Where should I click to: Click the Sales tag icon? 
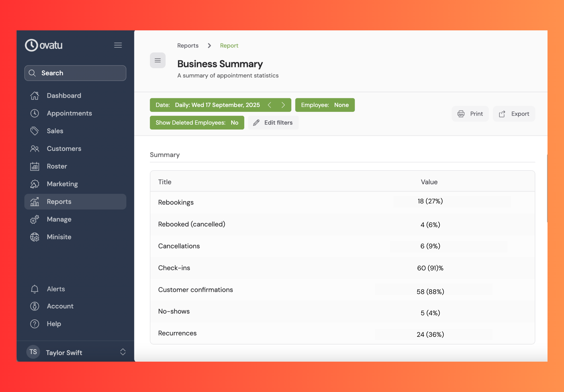(35, 131)
